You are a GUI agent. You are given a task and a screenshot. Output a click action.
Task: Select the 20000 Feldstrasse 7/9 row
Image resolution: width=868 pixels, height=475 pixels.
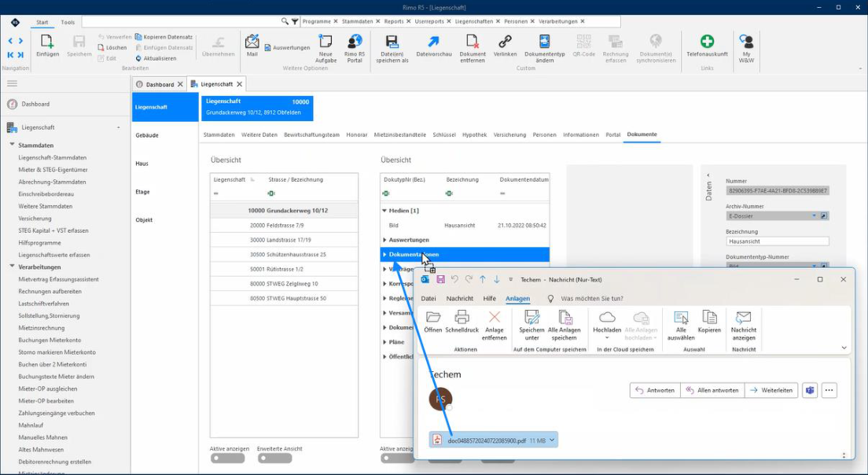(284, 226)
